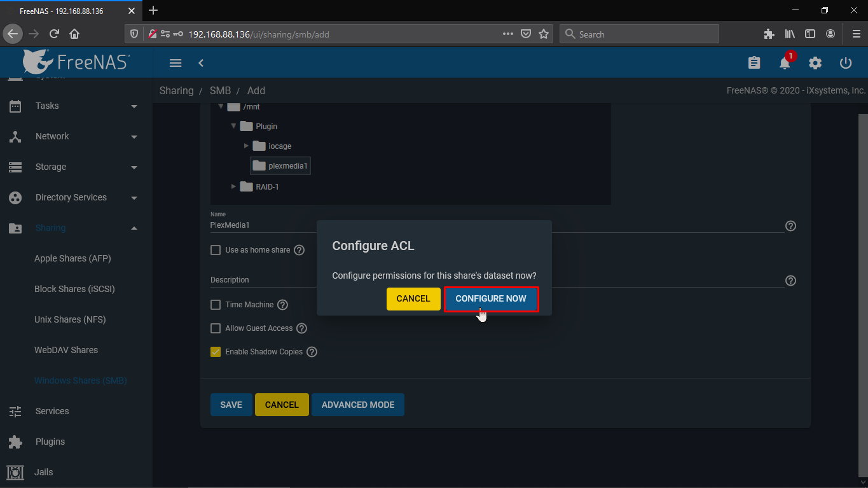Go to SMB breadcrumb link
The image size is (868, 488).
click(x=220, y=90)
